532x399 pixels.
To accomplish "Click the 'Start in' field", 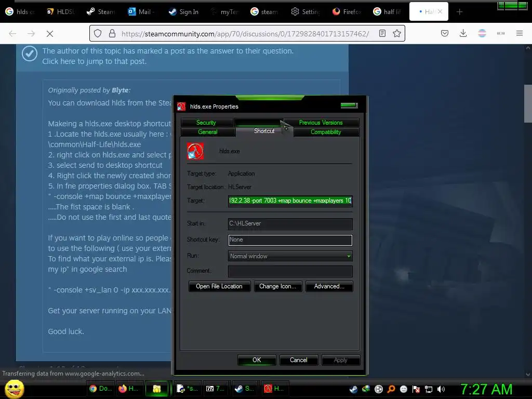I will coord(290,223).
